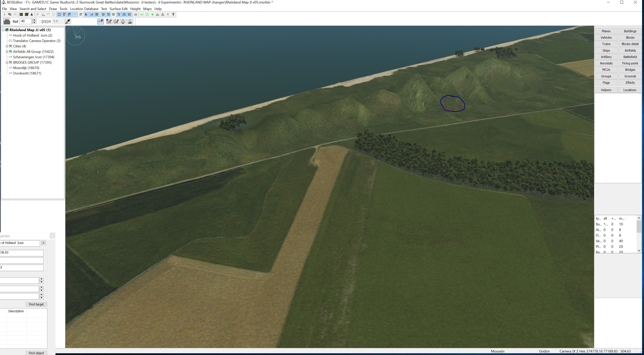Click the copy icon in toolbar

(10, 15)
